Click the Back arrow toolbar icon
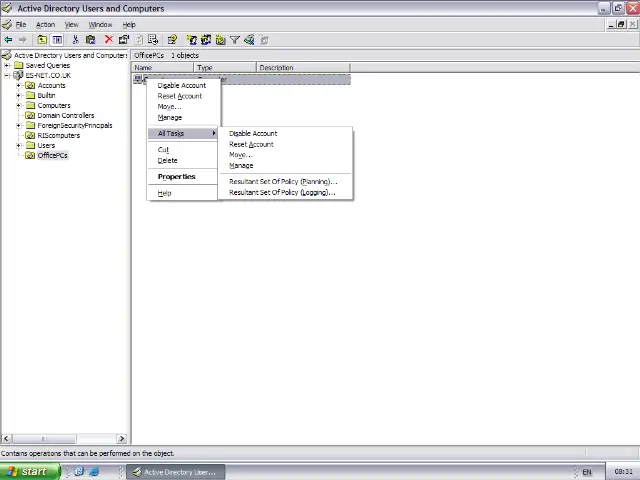 pyautogui.click(x=8, y=40)
